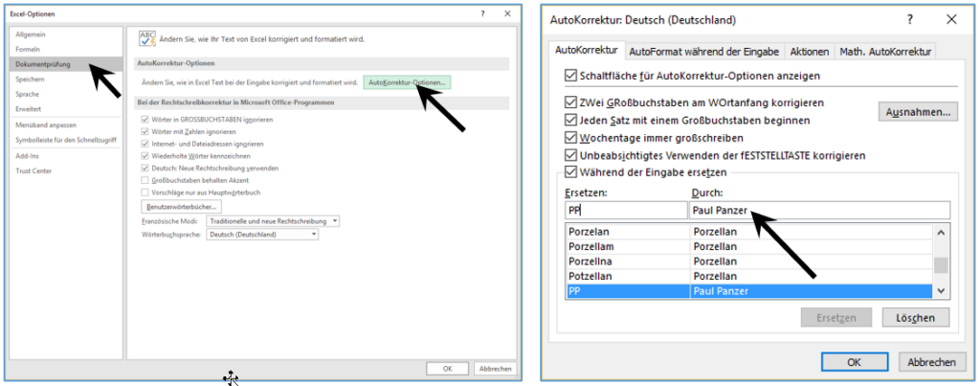The image size is (980, 386).
Task: Toggle Deutsch: Neue Rechtschreibung verwenden checkbox
Action: 145,169
